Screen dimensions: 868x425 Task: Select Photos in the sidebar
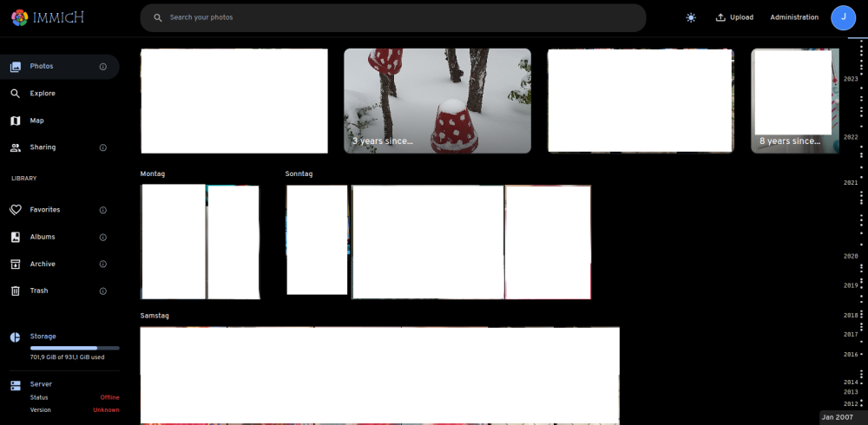60,67
